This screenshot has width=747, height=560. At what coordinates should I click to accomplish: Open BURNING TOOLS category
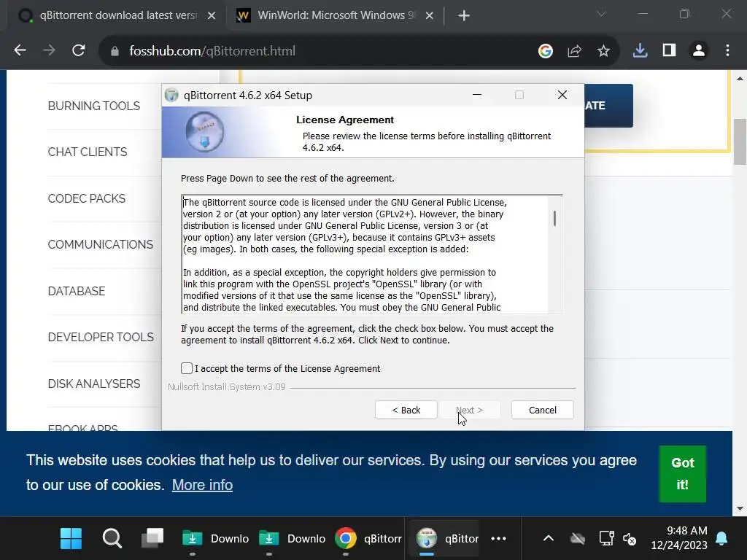94,106
